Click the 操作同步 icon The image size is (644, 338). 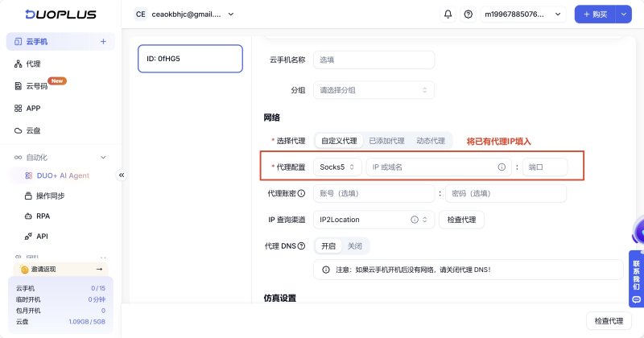[x=28, y=196]
